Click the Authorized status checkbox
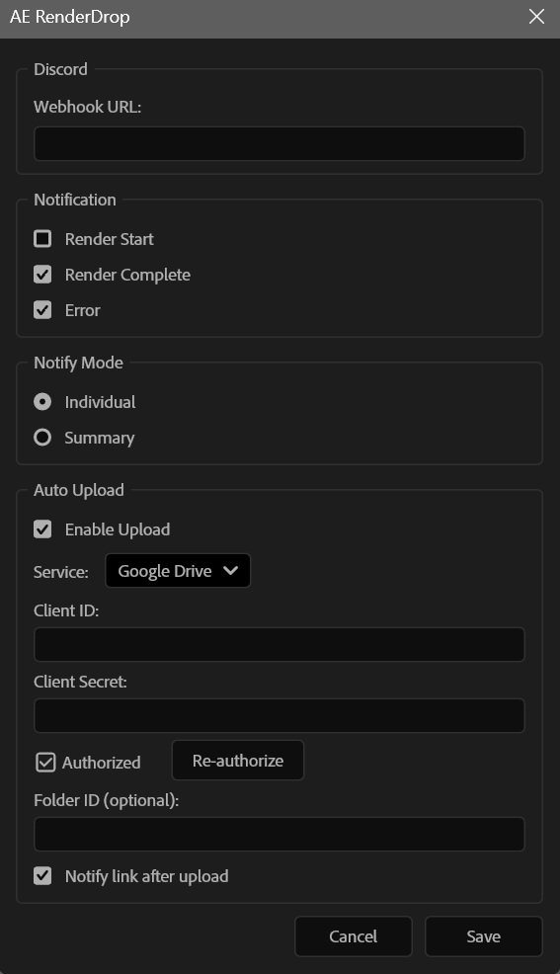The width and height of the screenshot is (560, 974). click(45, 763)
